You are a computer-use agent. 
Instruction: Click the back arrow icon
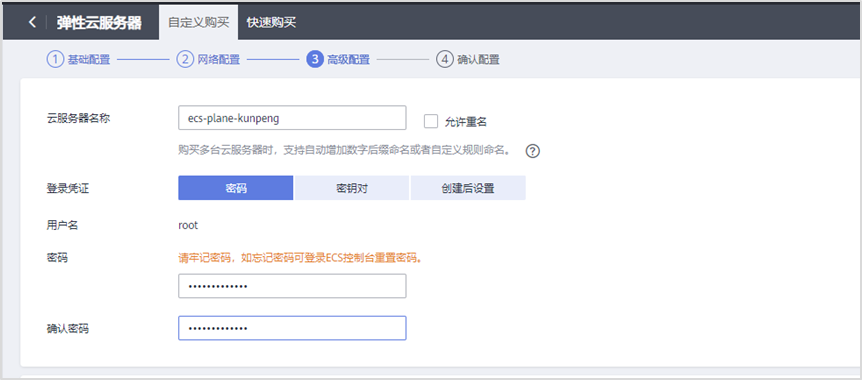[32, 23]
